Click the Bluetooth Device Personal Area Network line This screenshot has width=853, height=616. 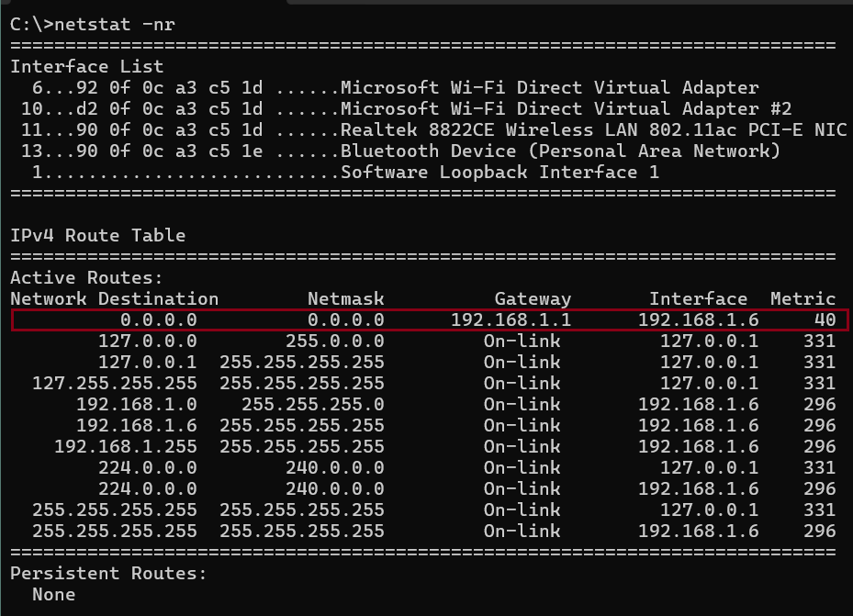(x=559, y=151)
